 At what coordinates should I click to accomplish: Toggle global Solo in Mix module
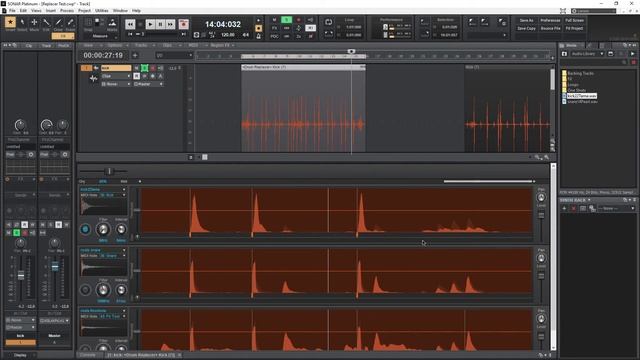point(287,20)
